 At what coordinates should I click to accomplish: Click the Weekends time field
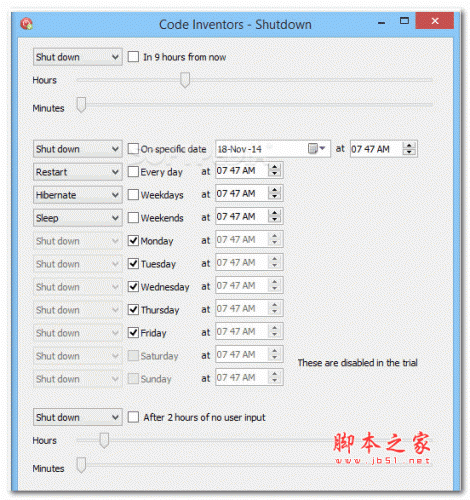[249, 216]
